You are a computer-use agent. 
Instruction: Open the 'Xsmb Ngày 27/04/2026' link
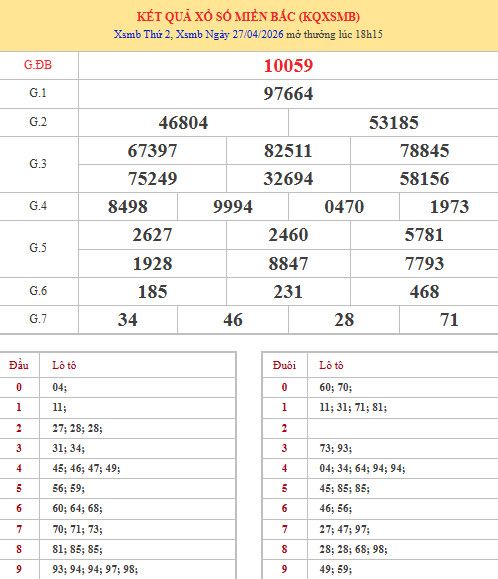230,34
